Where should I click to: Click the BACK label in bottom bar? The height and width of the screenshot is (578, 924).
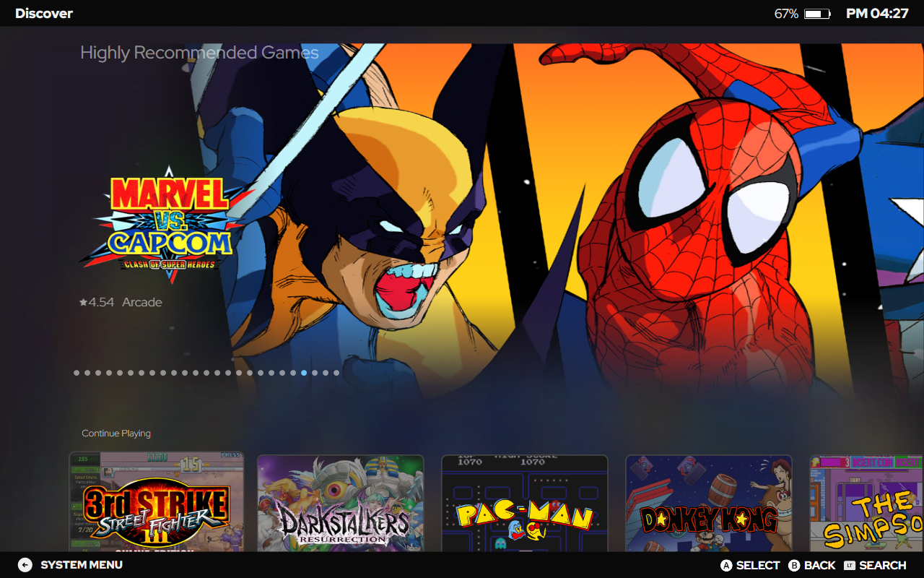point(820,565)
